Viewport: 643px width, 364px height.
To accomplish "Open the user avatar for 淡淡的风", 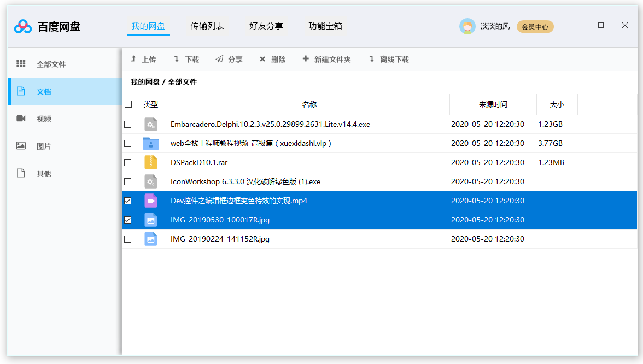I will click(467, 26).
